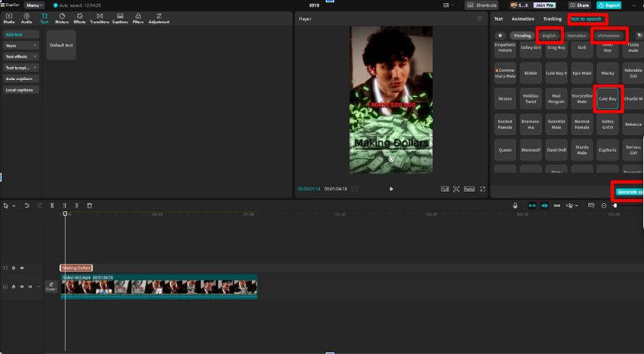Switch to the Animation tab

(x=523, y=19)
